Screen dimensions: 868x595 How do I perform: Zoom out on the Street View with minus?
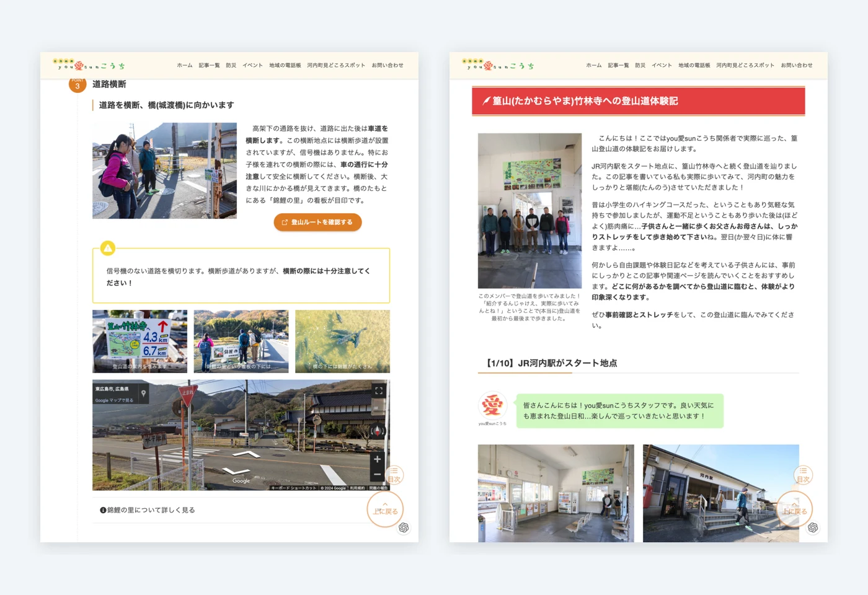click(x=377, y=474)
